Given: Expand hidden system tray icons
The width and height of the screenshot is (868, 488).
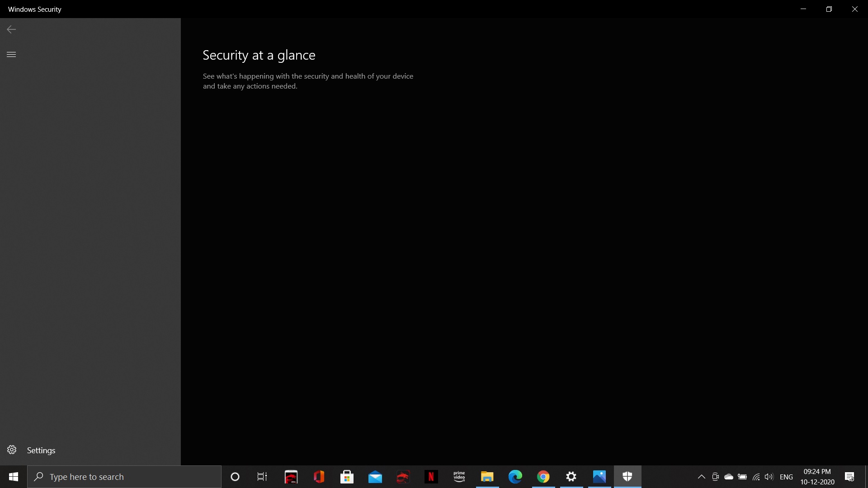Looking at the screenshot, I should (x=701, y=477).
